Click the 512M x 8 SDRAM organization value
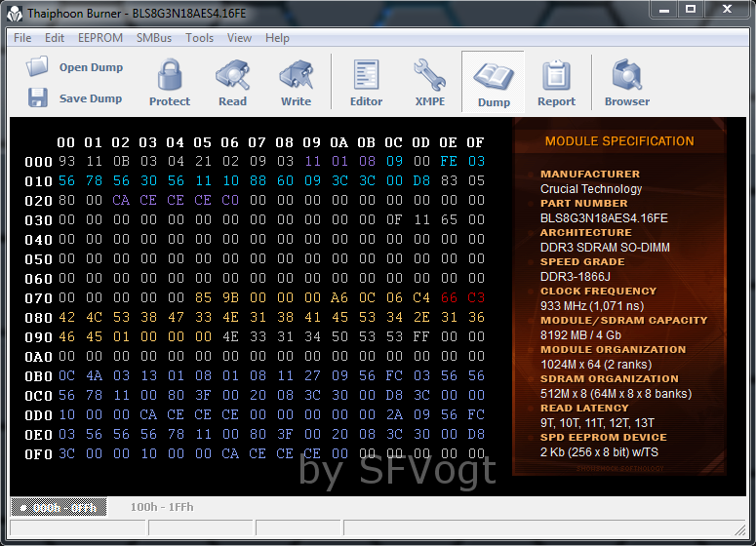The width and height of the screenshot is (756, 546). [617, 394]
